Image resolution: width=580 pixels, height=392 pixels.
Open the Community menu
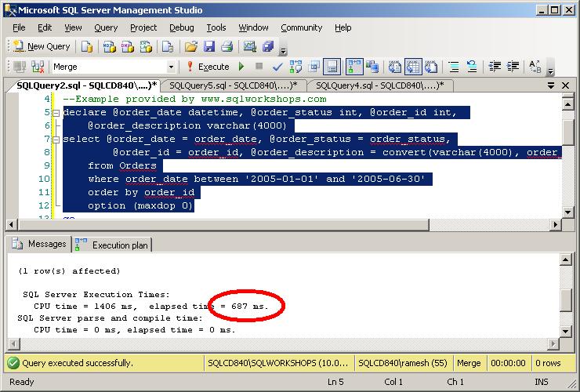pyautogui.click(x=301, y=27)
